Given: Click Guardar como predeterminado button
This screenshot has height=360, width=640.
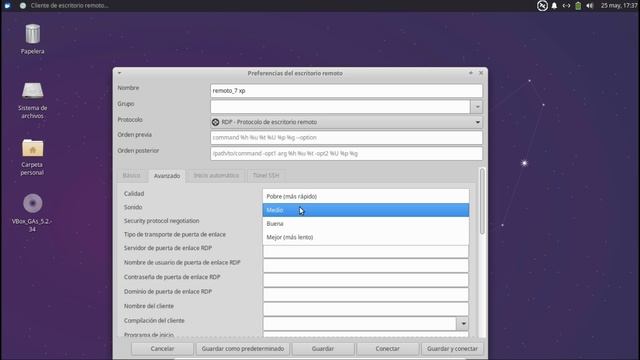Looking at the screenshot, I should click(x=243, y=349).
